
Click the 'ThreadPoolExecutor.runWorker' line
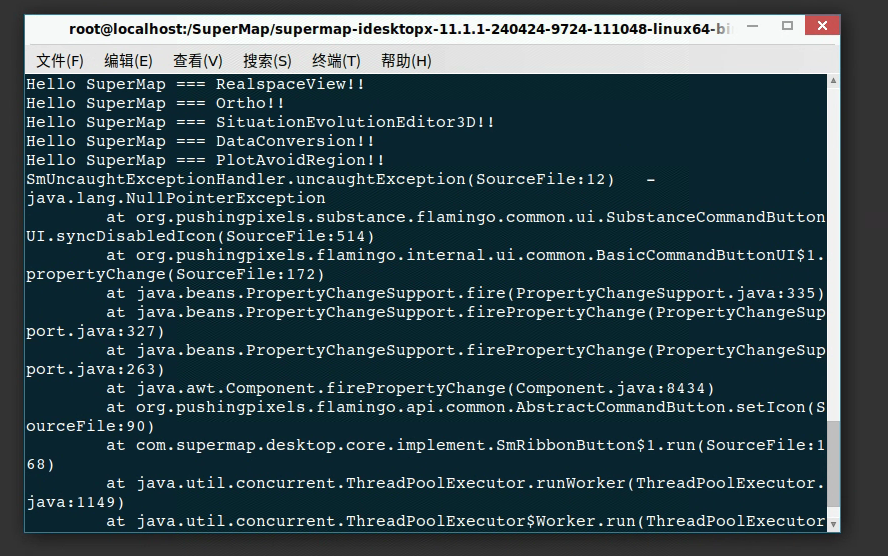466,484
